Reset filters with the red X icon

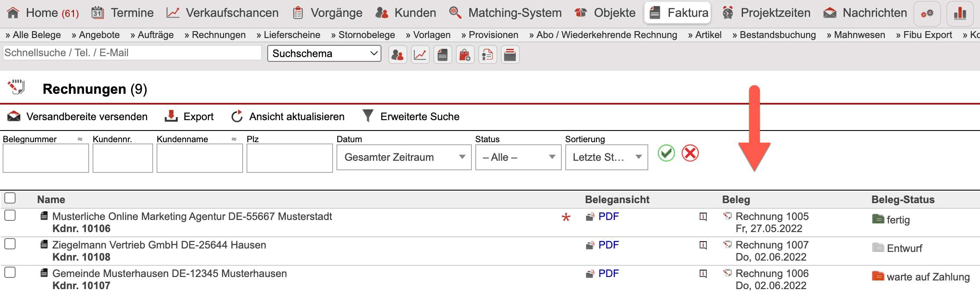(x=690, y=153)
